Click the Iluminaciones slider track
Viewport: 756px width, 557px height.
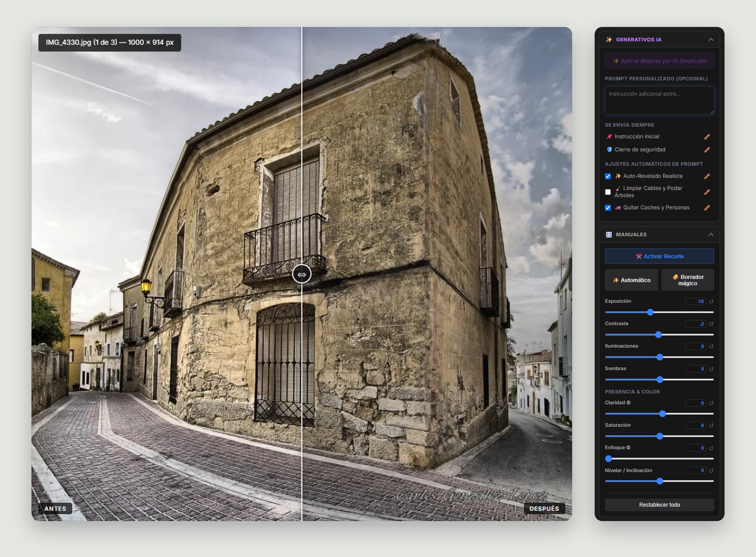[x=659, y=357]
